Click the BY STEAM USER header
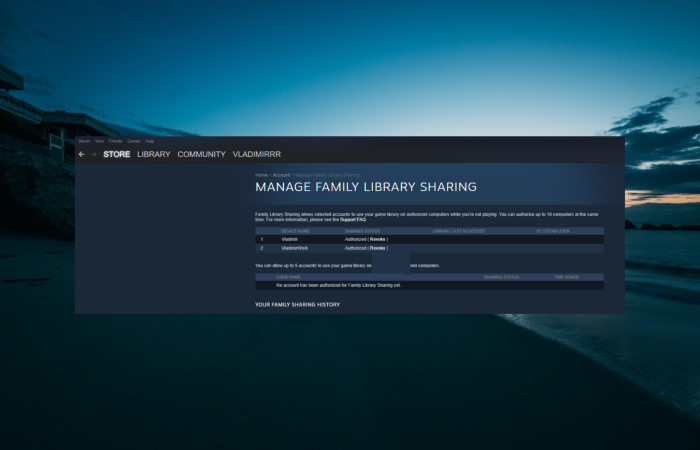This screenshot has width=700, height=450. (553, 231)
